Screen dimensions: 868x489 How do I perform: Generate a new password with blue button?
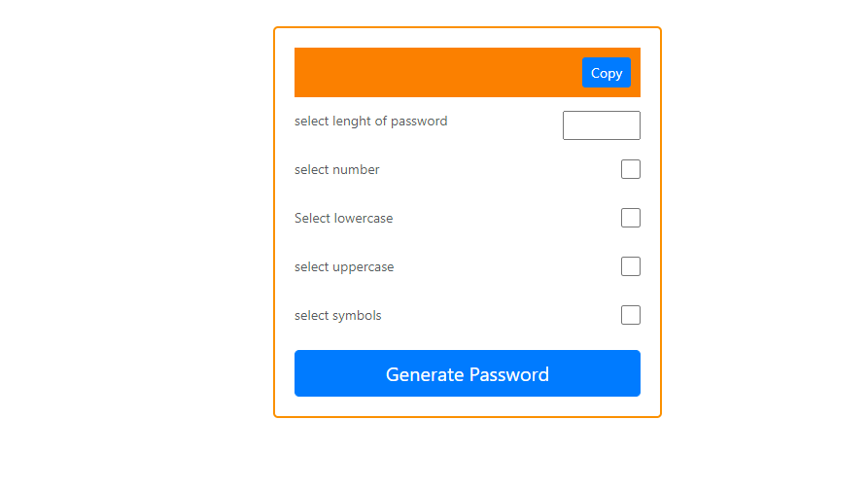467,373
